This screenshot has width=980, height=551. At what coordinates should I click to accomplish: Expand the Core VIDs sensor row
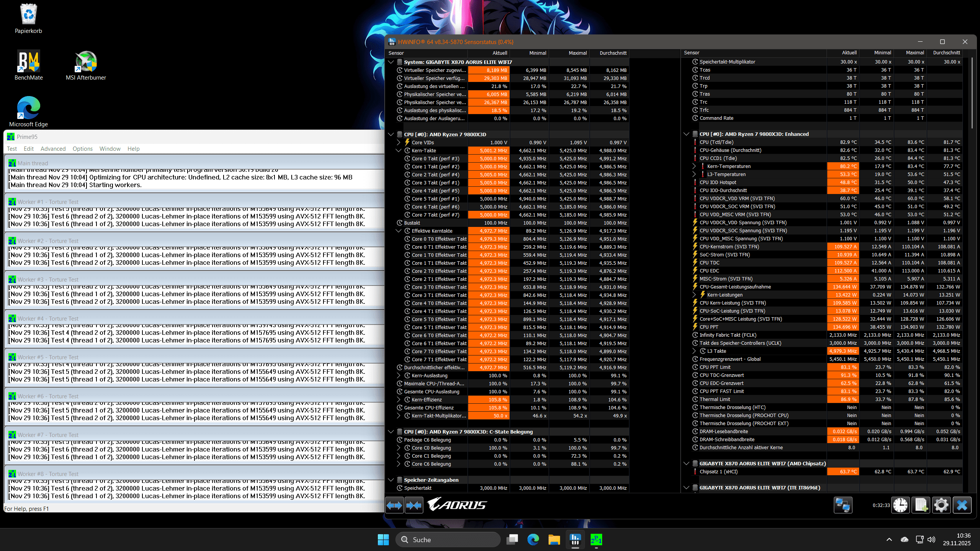click(399, 142)
